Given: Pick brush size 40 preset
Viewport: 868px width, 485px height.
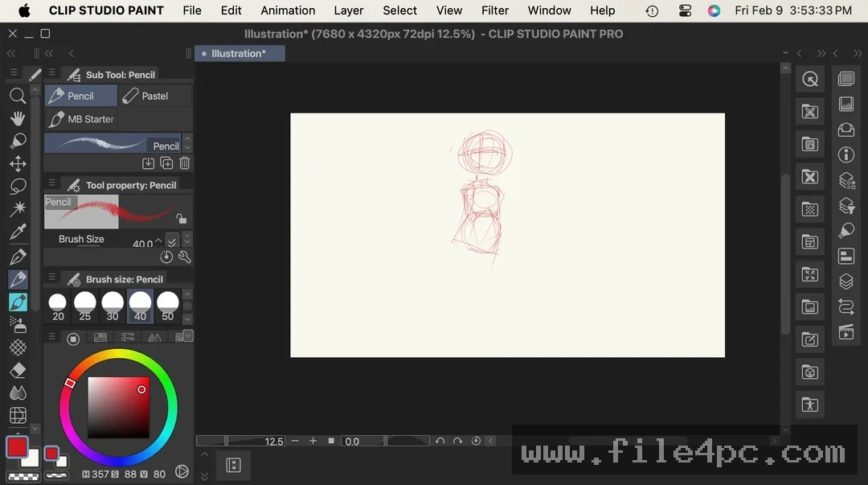Looking at the screenshot, I should (140, 306).
